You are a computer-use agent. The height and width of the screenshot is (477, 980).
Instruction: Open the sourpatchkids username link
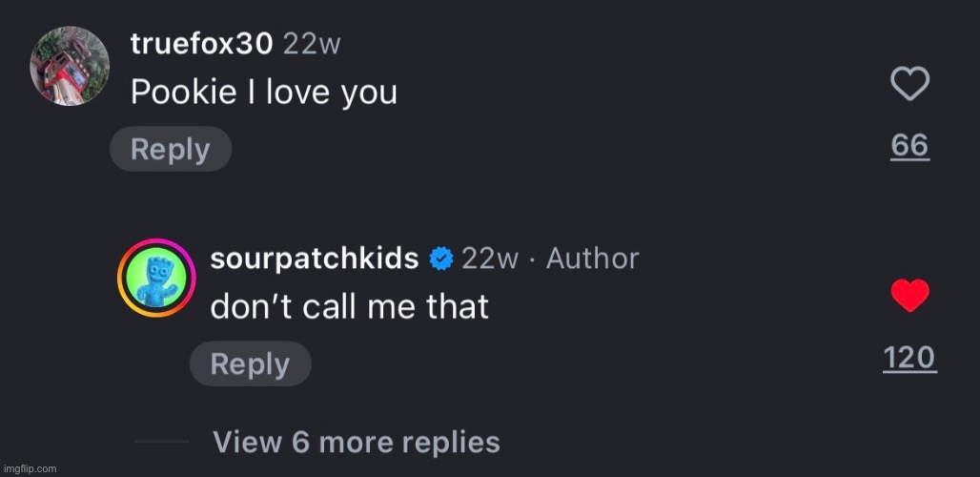pos(314,259)
